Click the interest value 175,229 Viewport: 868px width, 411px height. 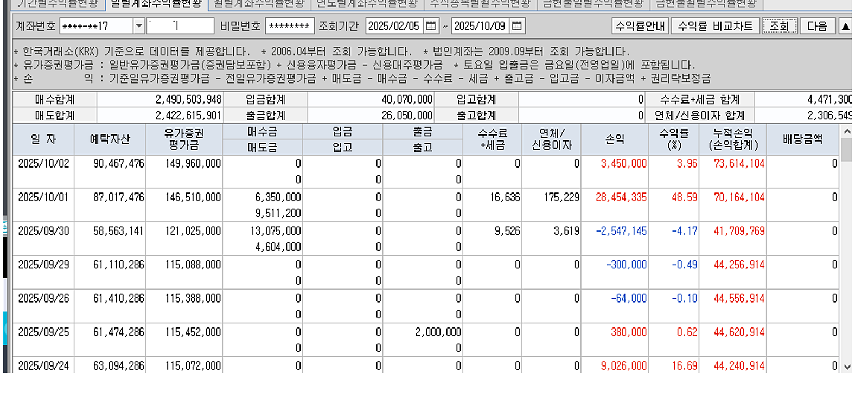click(561, 197)
